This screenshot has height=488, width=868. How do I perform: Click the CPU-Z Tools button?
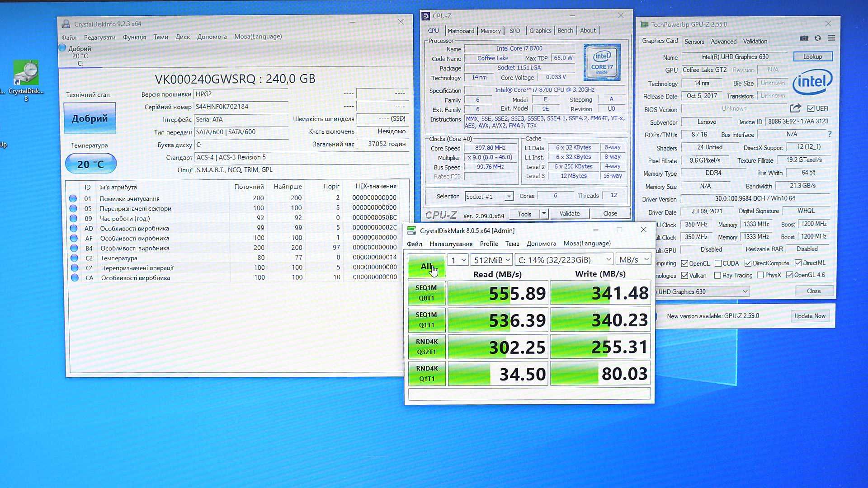tap(524, 214)
